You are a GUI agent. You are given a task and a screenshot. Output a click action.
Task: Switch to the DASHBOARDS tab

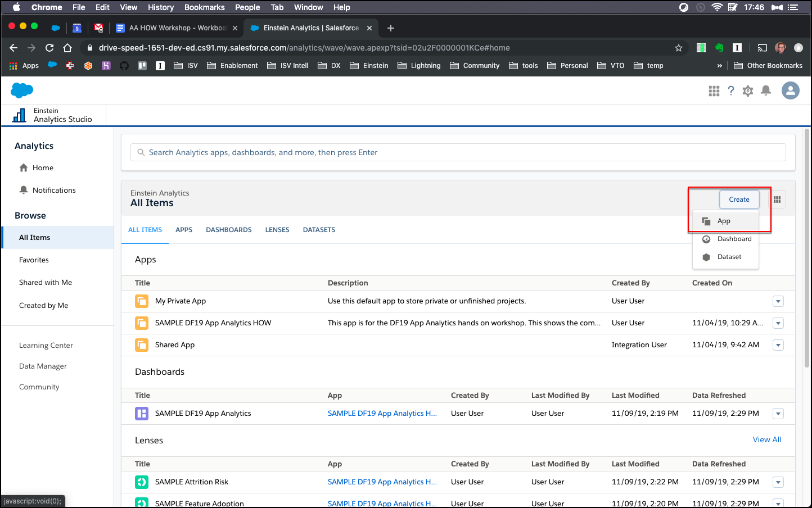(229, 230)
